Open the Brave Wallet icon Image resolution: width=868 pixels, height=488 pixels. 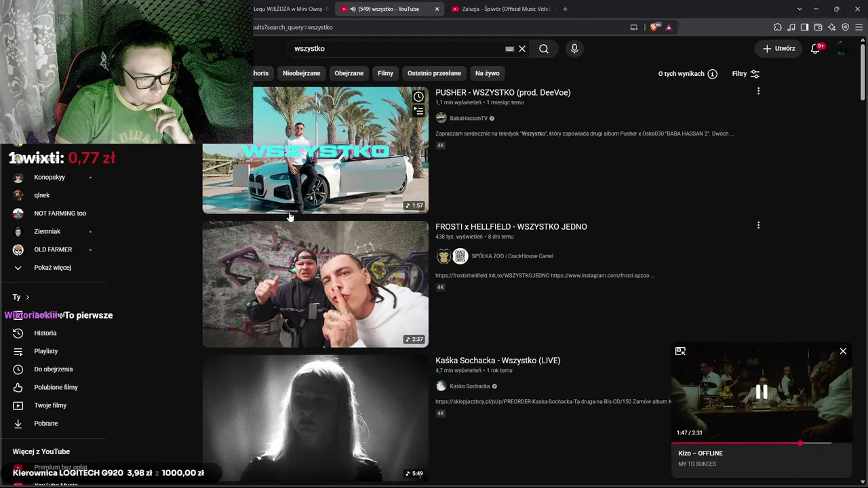tap(818, 27)
